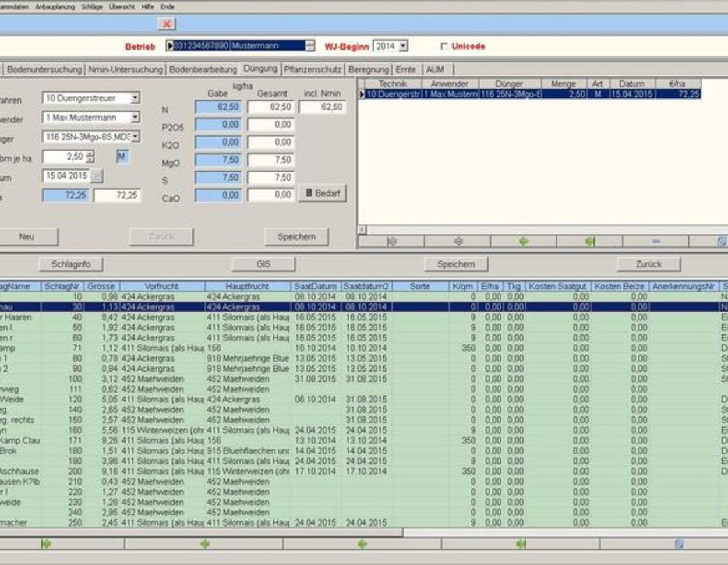
Task: Click the Hauptfrucht column header
Action: point(248,287)
